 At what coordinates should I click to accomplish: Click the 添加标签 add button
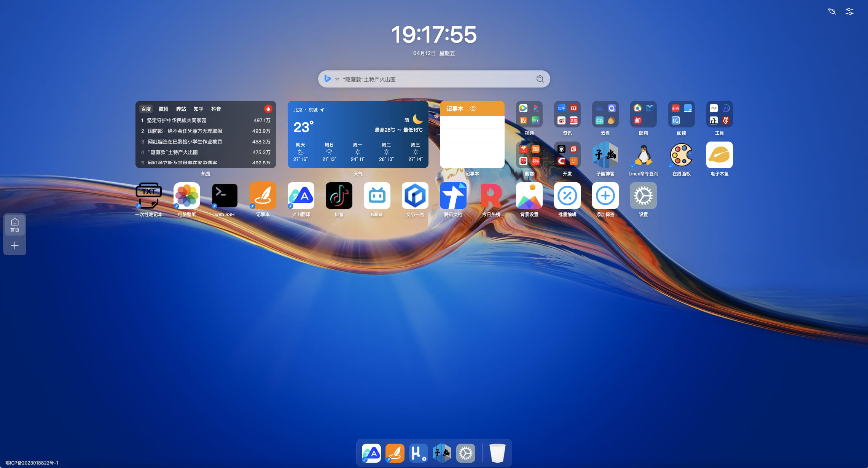point(605,196)
